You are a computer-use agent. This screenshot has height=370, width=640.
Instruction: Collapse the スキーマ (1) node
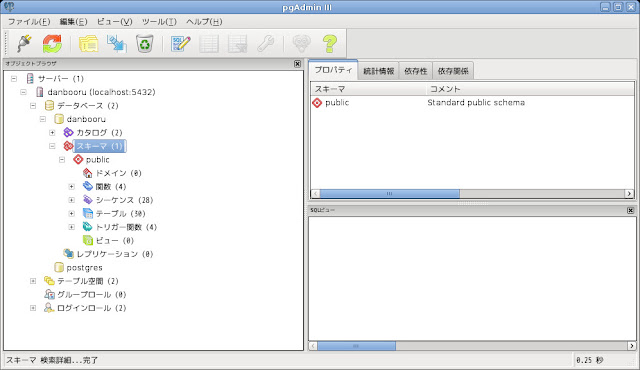[52, 146]
